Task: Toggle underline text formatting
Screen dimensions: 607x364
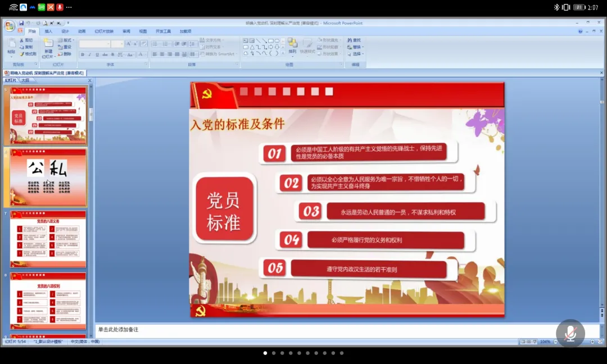Action: pos(97,54)
